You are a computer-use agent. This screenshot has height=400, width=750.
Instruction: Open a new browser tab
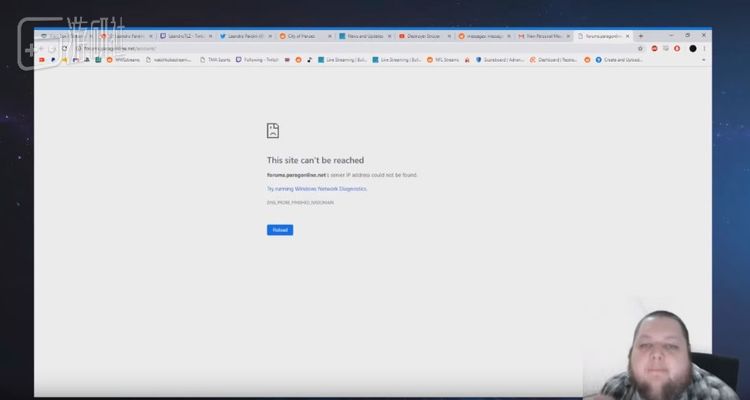[641, 36]
